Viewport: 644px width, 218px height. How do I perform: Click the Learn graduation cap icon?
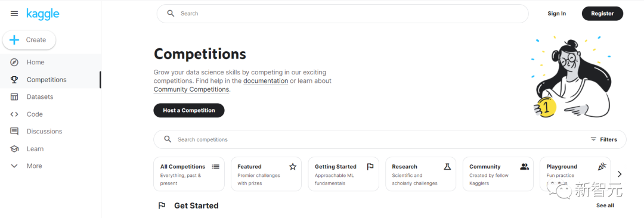pos(14,149)
